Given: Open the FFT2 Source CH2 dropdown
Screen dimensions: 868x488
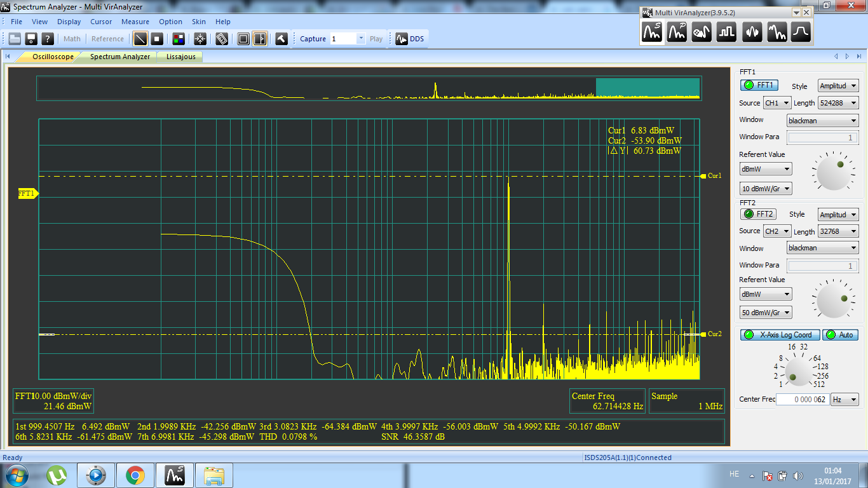Looking at the screenshot, I should [x=776, y=231].
